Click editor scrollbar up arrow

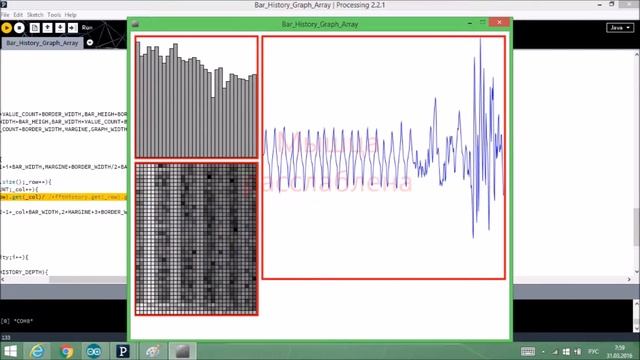[x=637, y=53]
